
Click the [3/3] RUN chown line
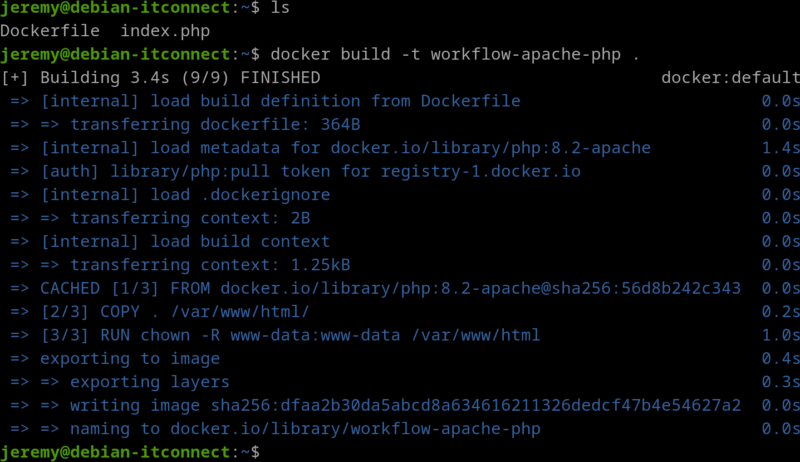click(290, 335)
